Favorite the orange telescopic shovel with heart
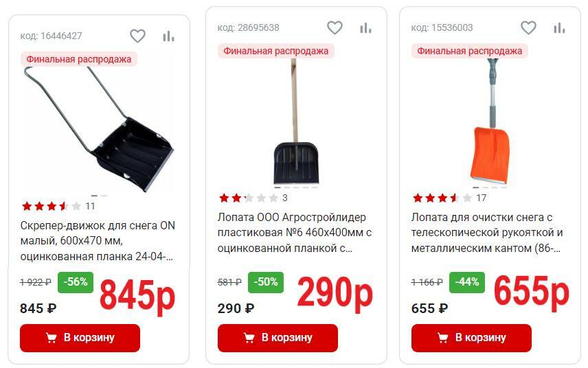The height and width of the screenshot is (368, 588). 529,27
